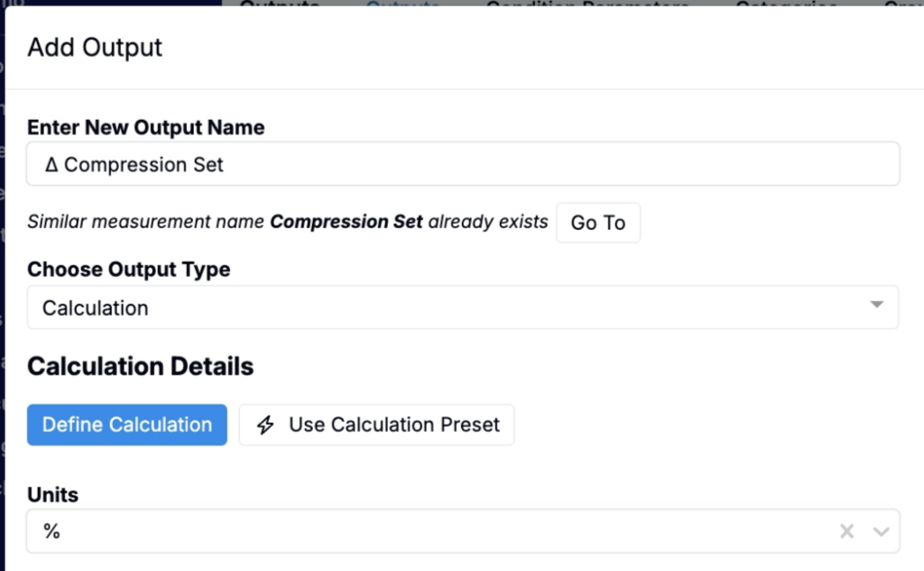Viewport: 924px width, 571px height.
Task: Clear the % units selection
Action: tap(846, 531)
